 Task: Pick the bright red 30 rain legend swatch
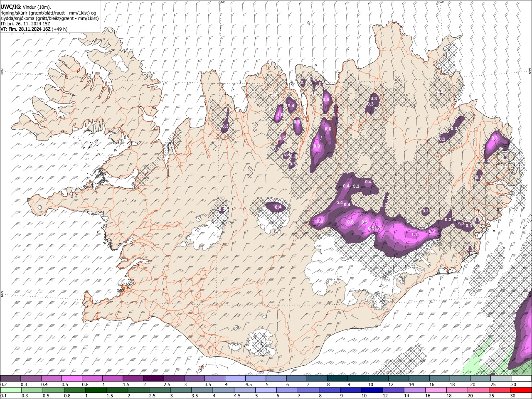521,390
